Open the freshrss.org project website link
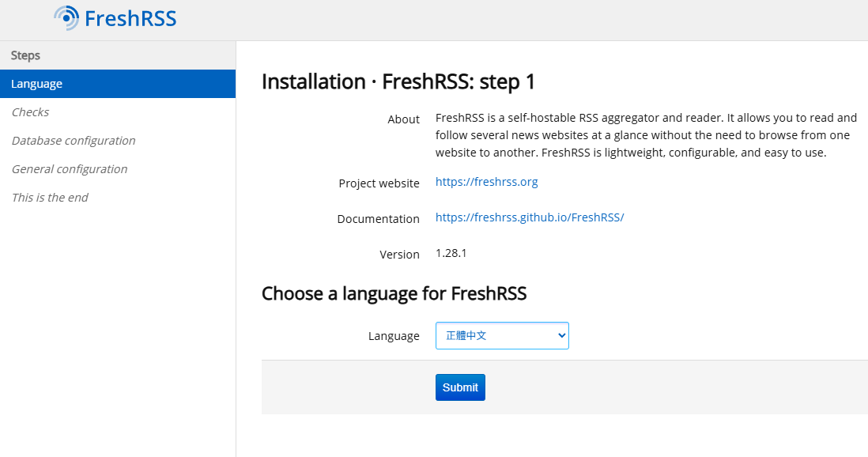Screen dimensions: 868x457 pyautogui.click(x=486, y=182)
